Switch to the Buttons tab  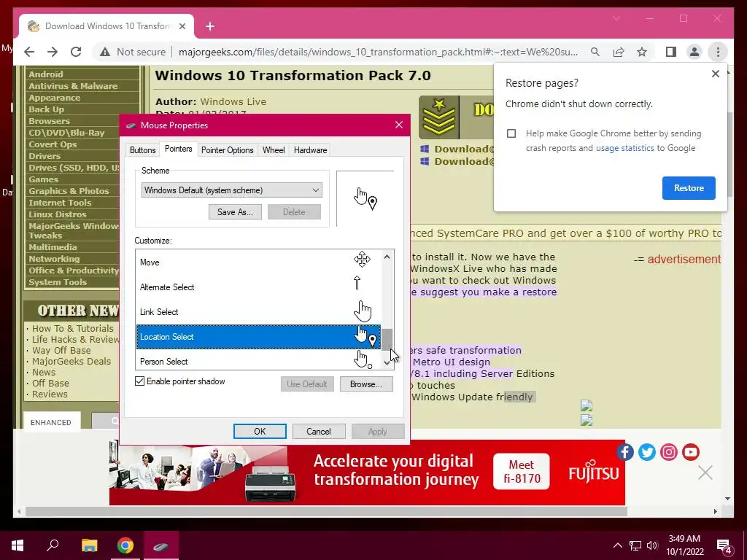(142, 150)
